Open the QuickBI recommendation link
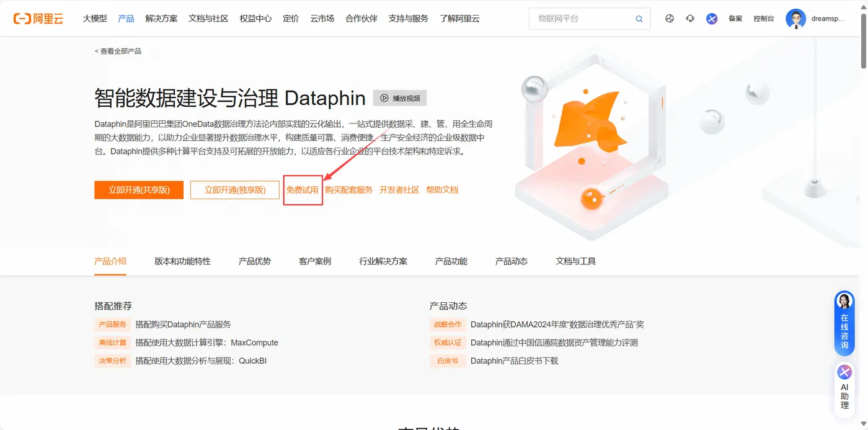The image size is (868, 430). 201,361
